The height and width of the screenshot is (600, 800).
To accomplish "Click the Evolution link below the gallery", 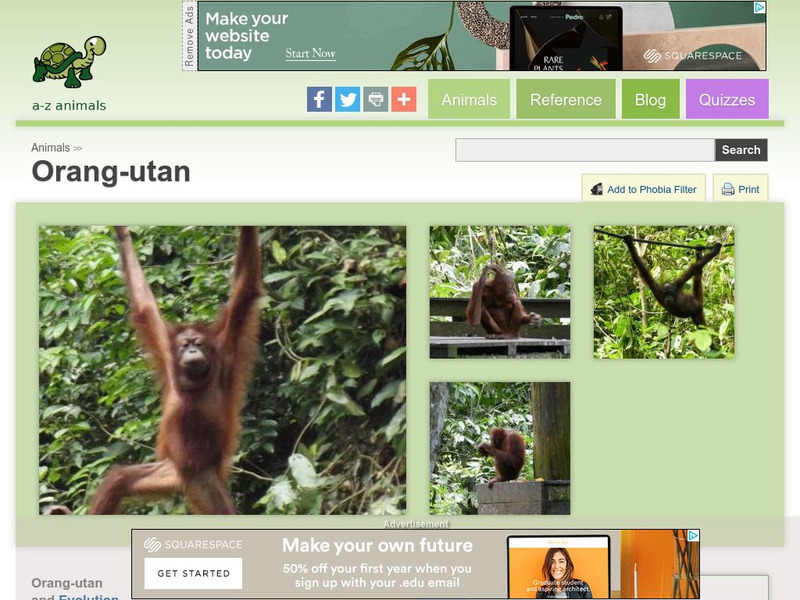I will pos(89,597).
